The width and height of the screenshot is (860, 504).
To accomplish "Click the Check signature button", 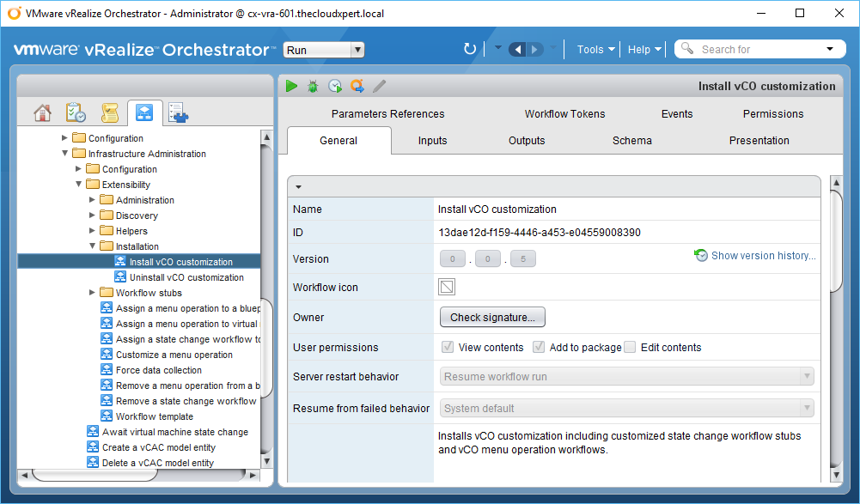I will (x=492, y=318).
